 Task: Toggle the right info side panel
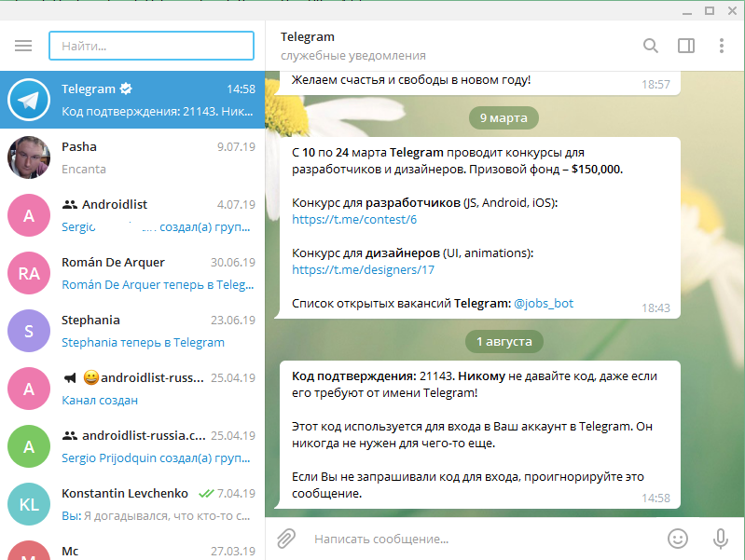tap(686, 46)
